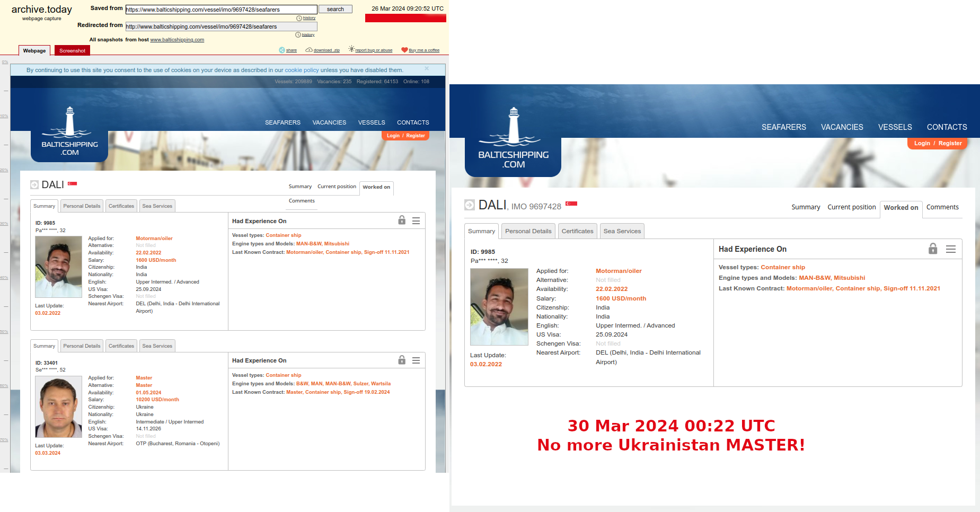This screenshot has height=512, width=980.
Task: Open Current position tab in left capture
Action: point(337,187)
